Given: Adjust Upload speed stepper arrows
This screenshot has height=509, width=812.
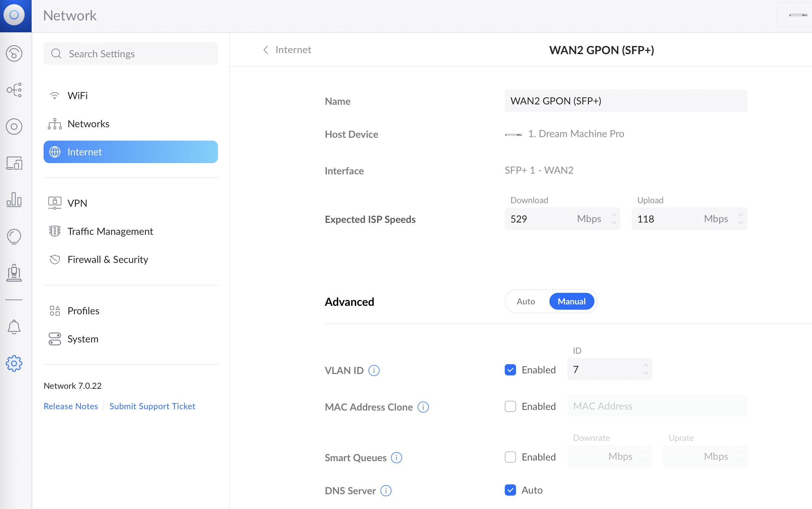Looking at the screenshot, I should [741, 219].
